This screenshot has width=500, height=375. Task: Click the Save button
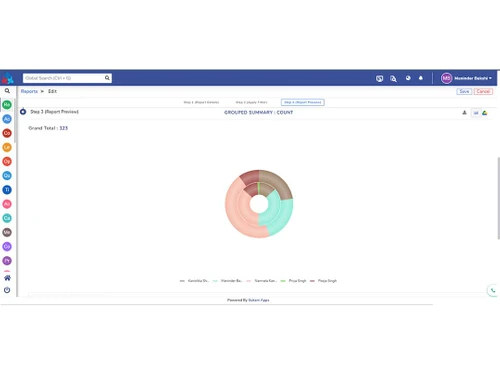pyautogui.click(x=464, y=91)
